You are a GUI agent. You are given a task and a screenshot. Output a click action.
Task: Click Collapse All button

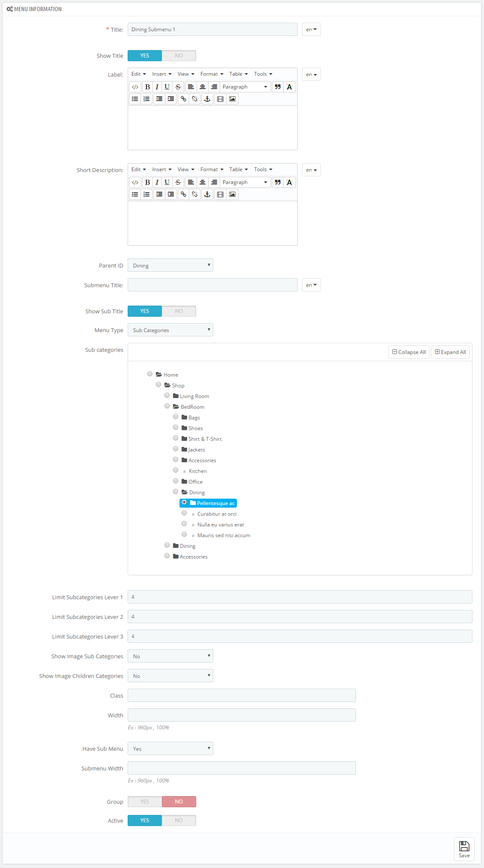409,352
